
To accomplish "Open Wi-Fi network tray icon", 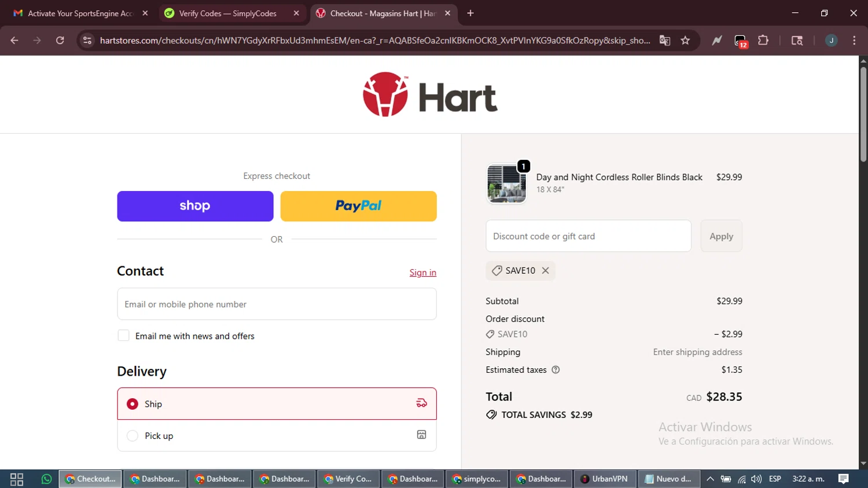I will coord(741,479).
